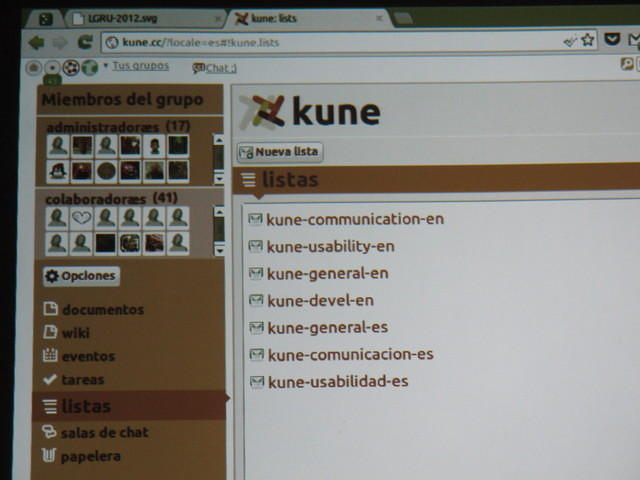Open the kune-usability-en list
The image size is (640, 480).
331,247
